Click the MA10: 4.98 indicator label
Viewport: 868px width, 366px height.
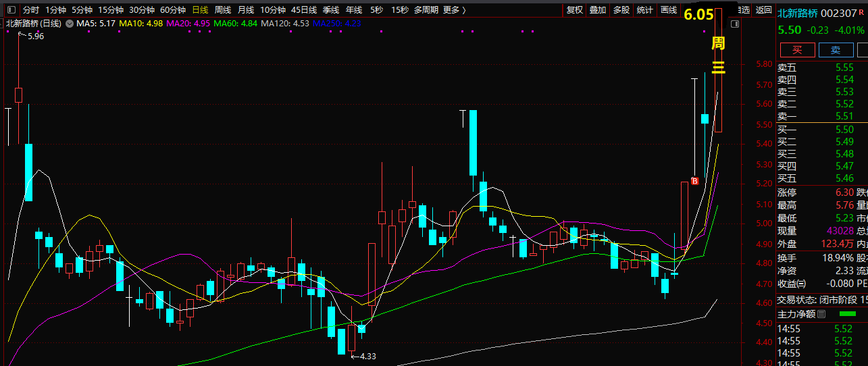coord(141,24)
